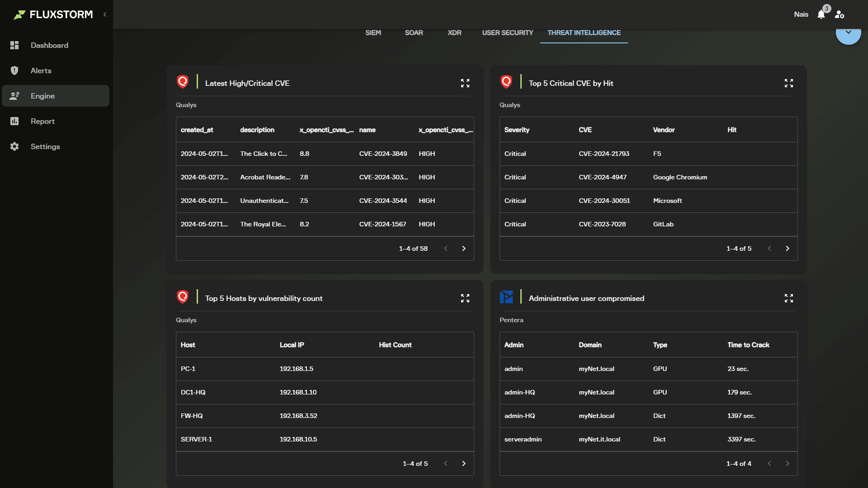
Task: Click the notifications bell icon
Action: pyautogui.click(x=821, y=14)
